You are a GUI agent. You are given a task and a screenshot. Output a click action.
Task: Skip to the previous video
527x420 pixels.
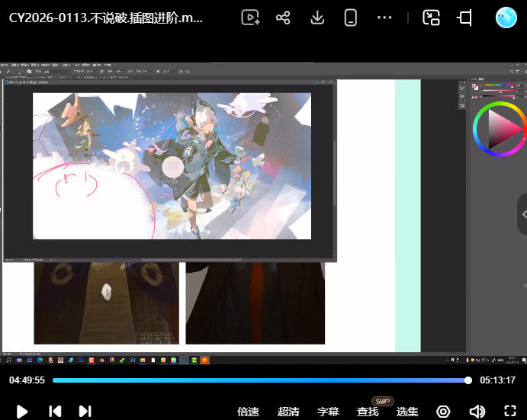coord(55,412)
